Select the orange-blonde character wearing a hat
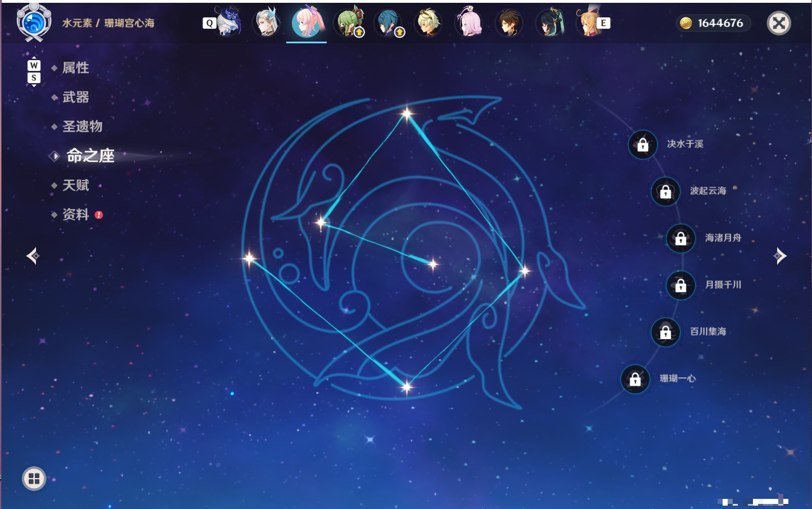 coord(588,22)
